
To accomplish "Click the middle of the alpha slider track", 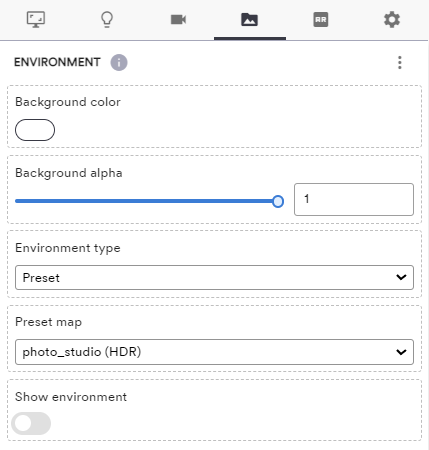I will pyautogui.click(x=147, y=201).
